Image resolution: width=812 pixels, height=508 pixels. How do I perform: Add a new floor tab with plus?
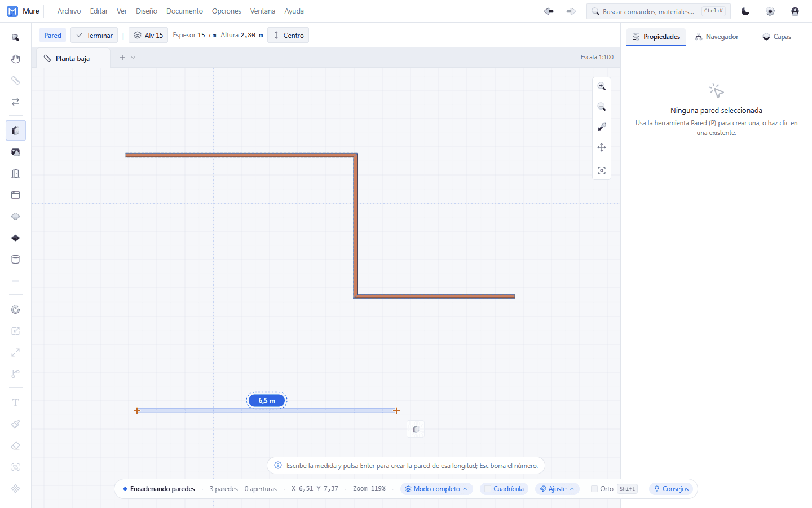(122, 58)
